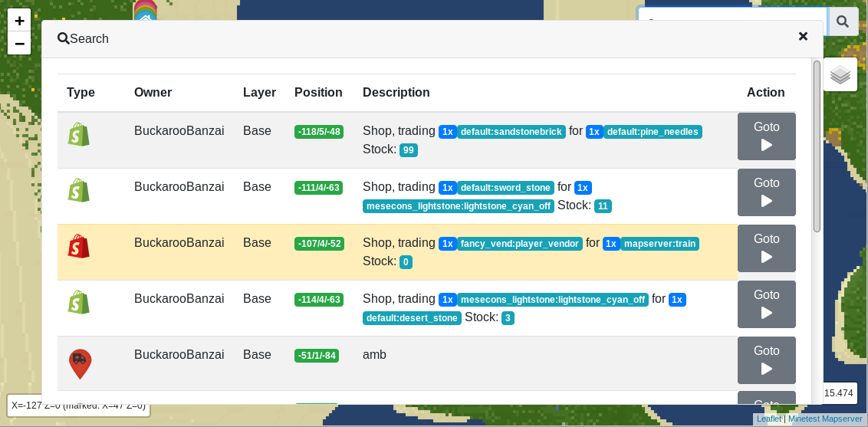Click the amb description text
868x427 pixels.
point(374,354)
